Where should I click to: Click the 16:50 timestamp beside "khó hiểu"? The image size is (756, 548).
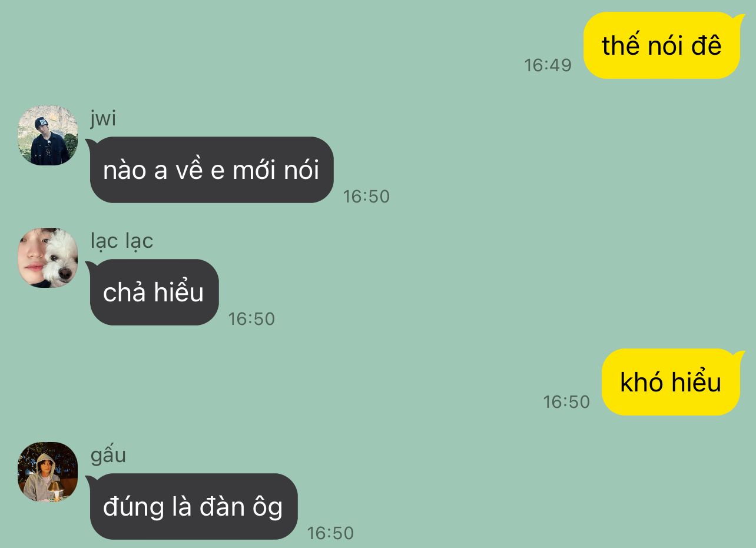pyautogui.click(x=566, y=401)
